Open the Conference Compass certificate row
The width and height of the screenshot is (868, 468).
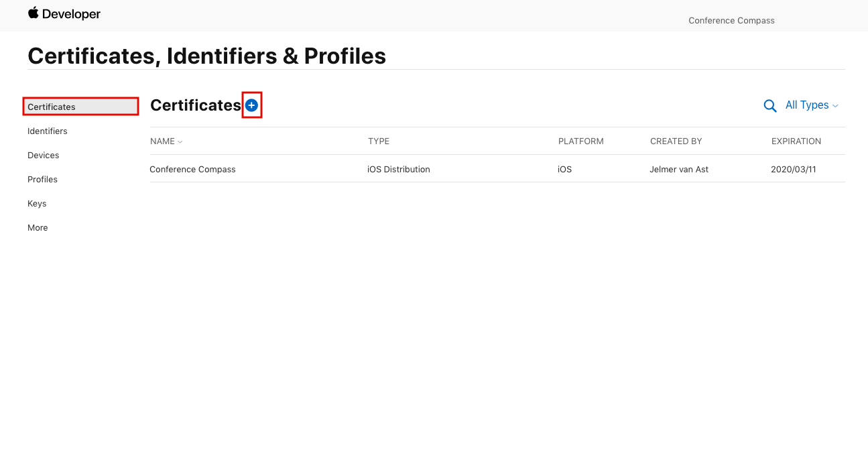[497, 169]
